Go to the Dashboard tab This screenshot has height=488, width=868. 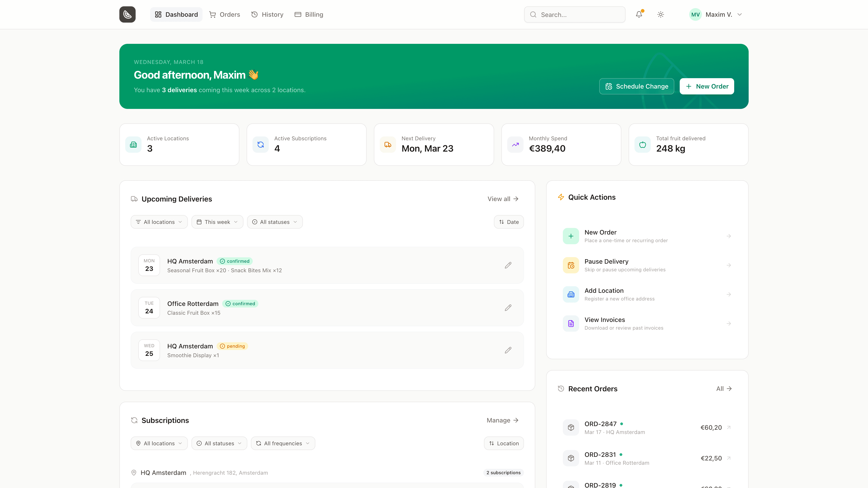[x=176, y=14]
